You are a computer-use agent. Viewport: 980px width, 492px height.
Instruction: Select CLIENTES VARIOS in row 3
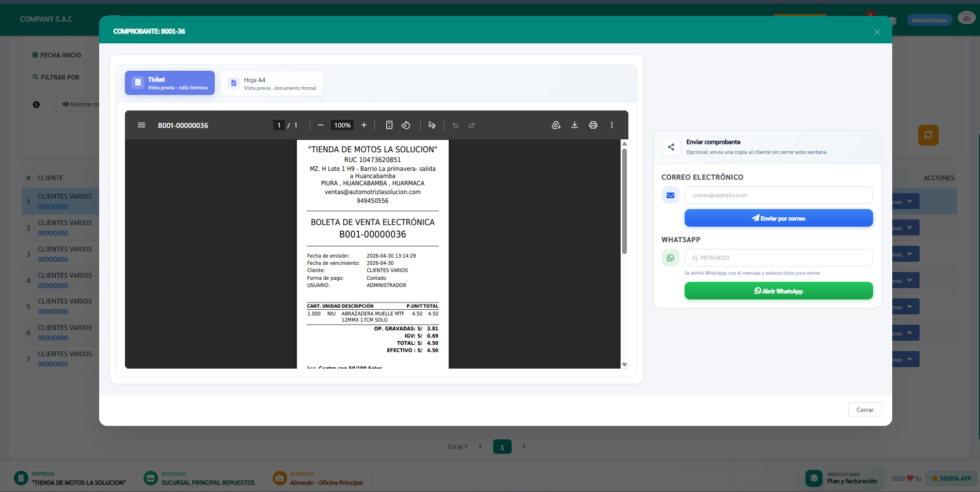pos(65,249)
